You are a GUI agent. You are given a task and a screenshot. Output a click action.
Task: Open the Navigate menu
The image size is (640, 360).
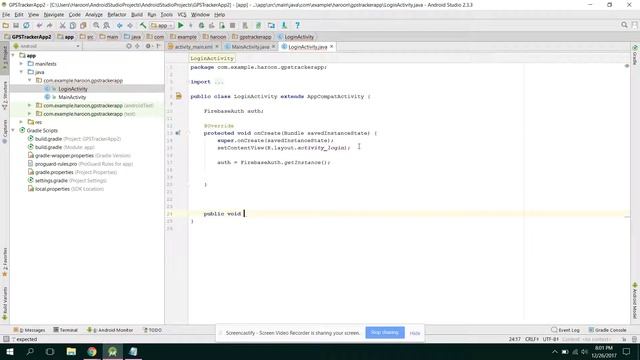54,15
